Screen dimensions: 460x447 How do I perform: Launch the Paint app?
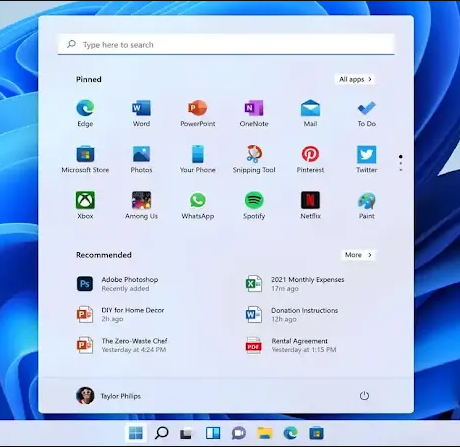tap(367, 205)
